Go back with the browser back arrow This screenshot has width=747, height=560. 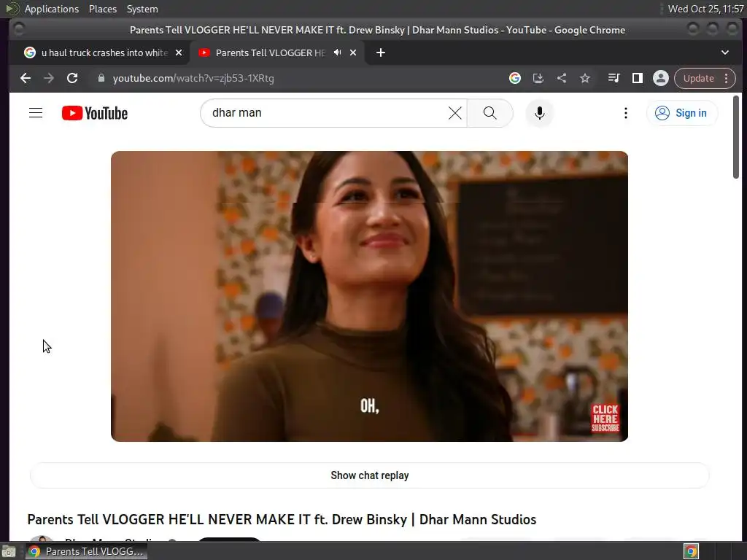coord(26,78)
